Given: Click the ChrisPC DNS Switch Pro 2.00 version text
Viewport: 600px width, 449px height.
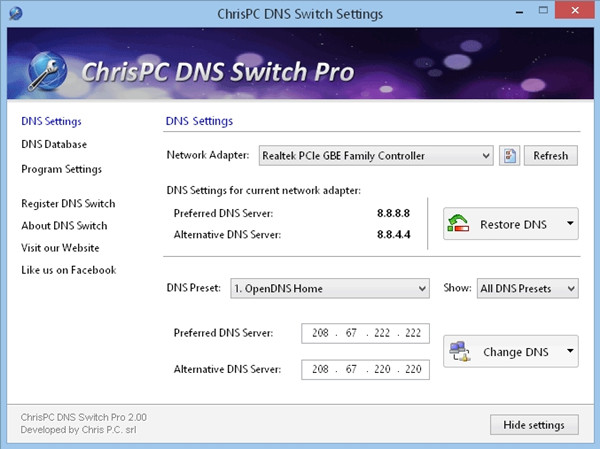Looking at the screenshot, I should [84, 417].
